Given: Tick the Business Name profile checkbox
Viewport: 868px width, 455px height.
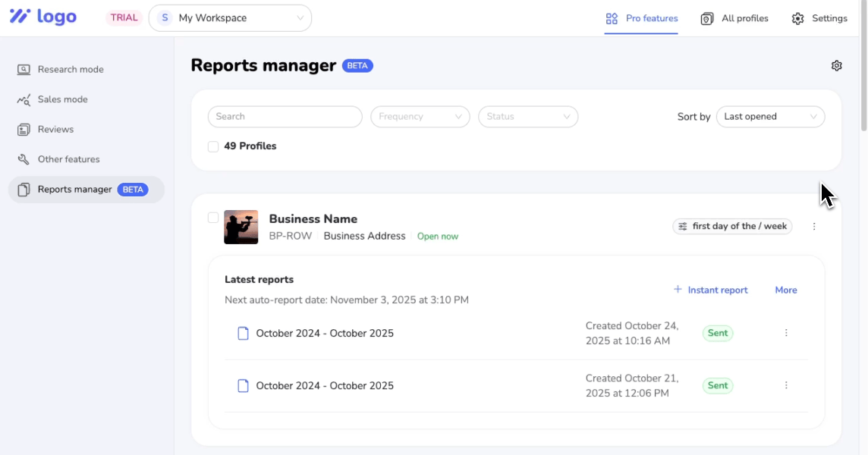Looking at the screenshot, I should (x=213, y=218).
